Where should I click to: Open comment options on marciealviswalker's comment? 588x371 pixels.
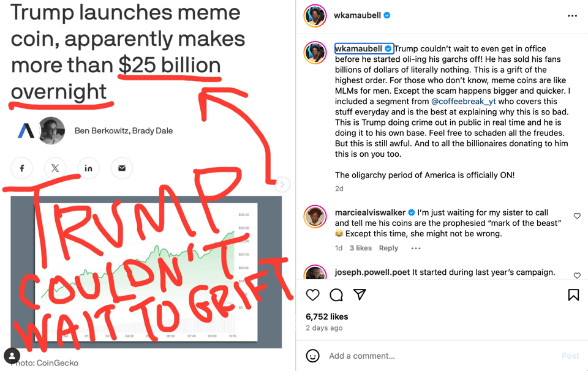(416, 249)
